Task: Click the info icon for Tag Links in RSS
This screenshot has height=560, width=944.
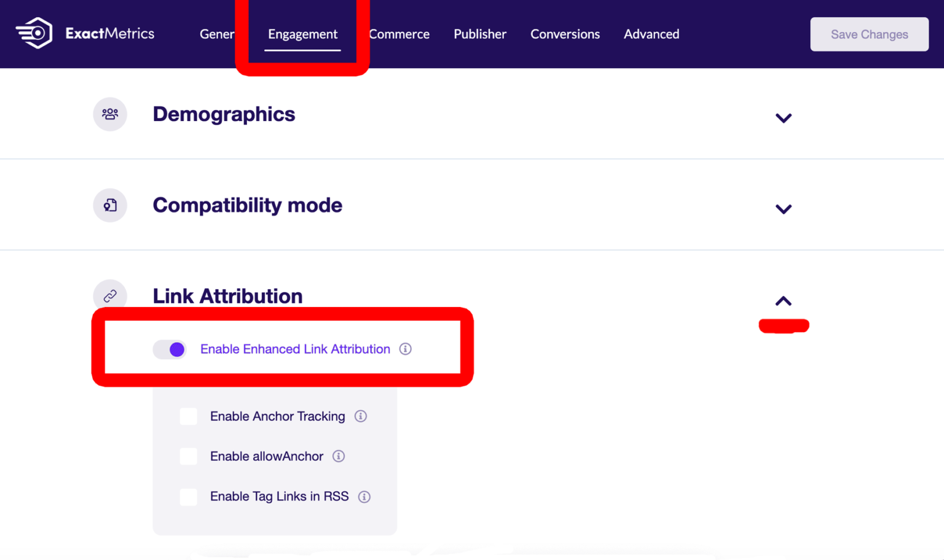Action: pyautogui.click(x=364, y=497)
